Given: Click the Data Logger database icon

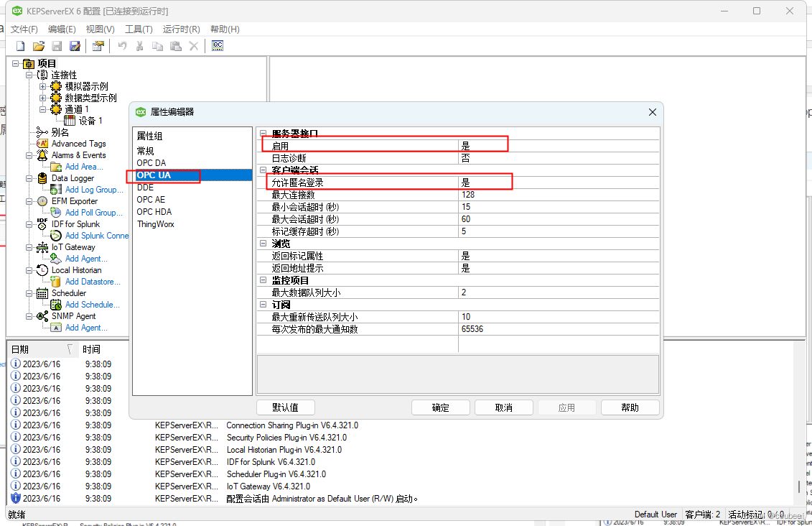Looking at the screenshot, I should point(42,178).
